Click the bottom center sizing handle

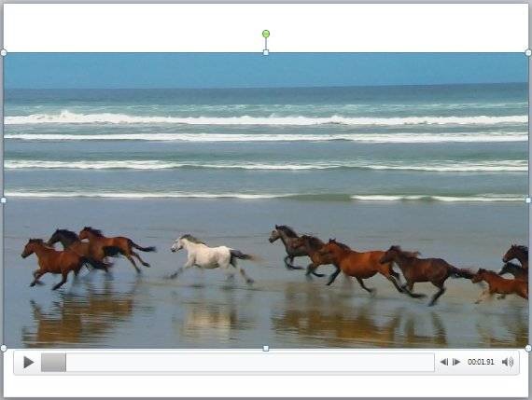pyautogui.click(x=266, y=349)
